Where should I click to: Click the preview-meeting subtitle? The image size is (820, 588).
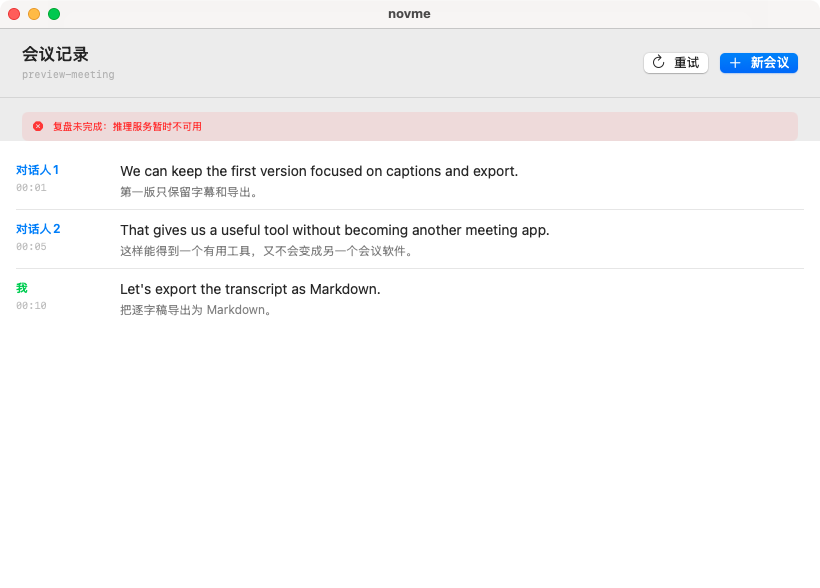[x=68, y=75]
